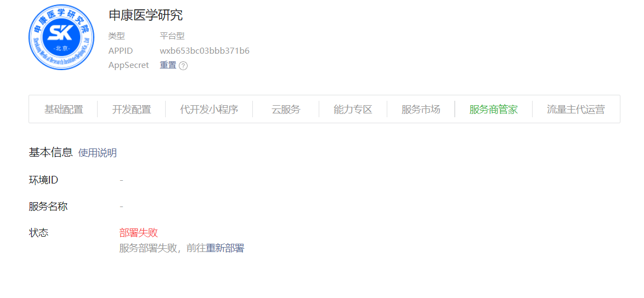Click the 申康医学研究 account title
The height and width of the screenshot is (298, 644).
(x=146, y=15)
